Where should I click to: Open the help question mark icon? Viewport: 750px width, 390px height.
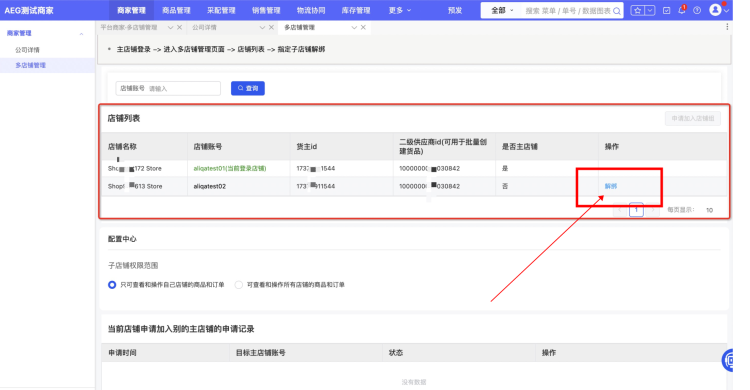coord(697,11)
